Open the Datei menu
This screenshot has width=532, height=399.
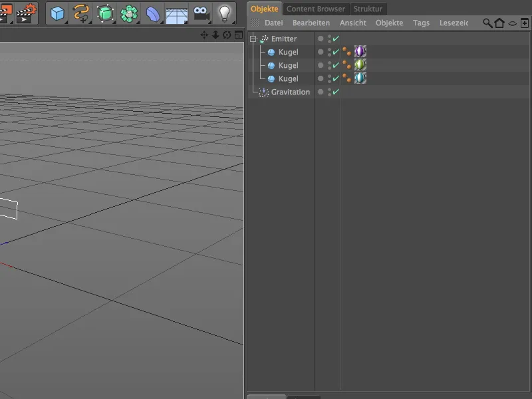point(273,23)
